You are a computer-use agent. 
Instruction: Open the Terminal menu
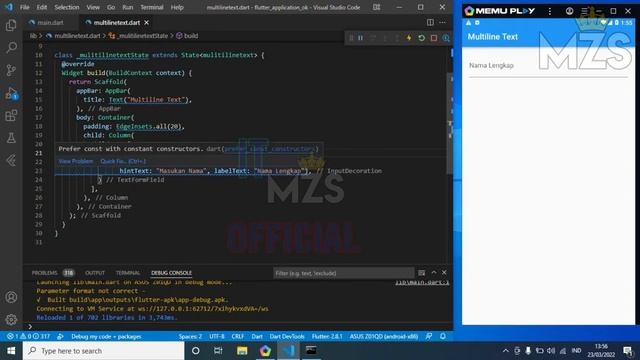pyautogui.click(x=151, y=7)
